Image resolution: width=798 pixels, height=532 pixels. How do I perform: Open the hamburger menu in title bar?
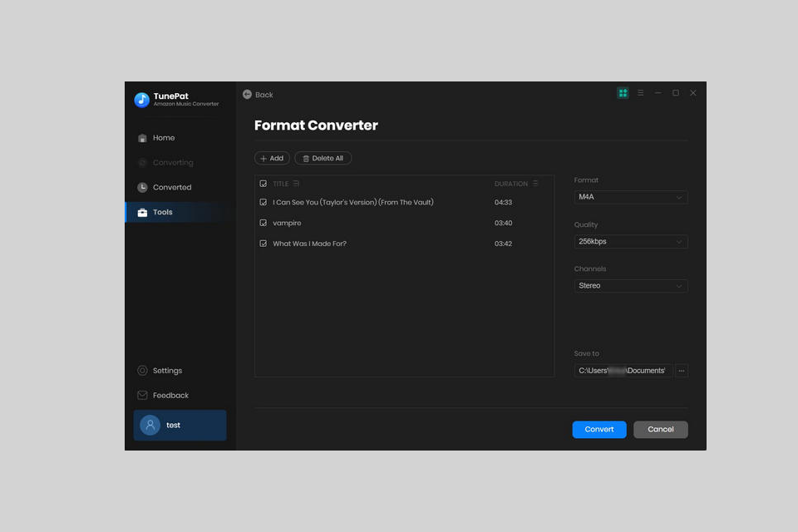641,92
